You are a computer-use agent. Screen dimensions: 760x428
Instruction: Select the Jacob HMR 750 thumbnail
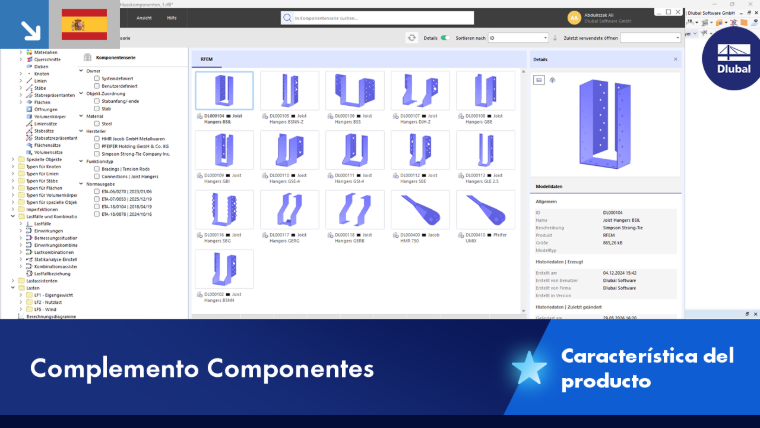coord(420,210)
